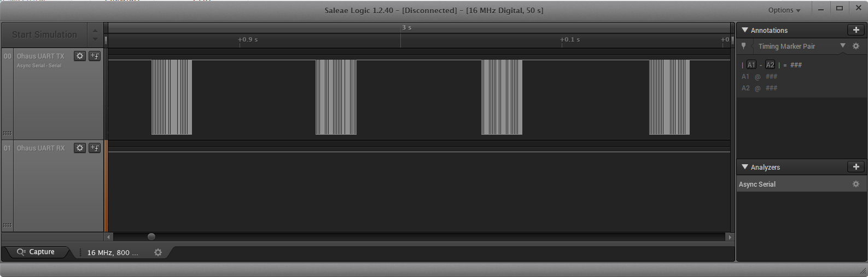This screenshot has width=868, height=277.
Task: Open Timing Marker Pair gear settings
Action: pos(856,47)
